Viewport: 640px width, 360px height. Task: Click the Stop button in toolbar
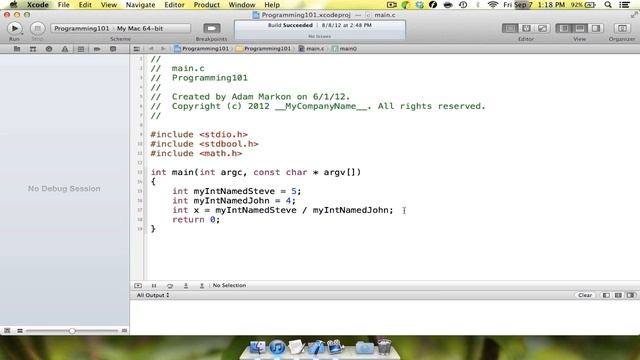pyautogui.click(x=37, y=28)
